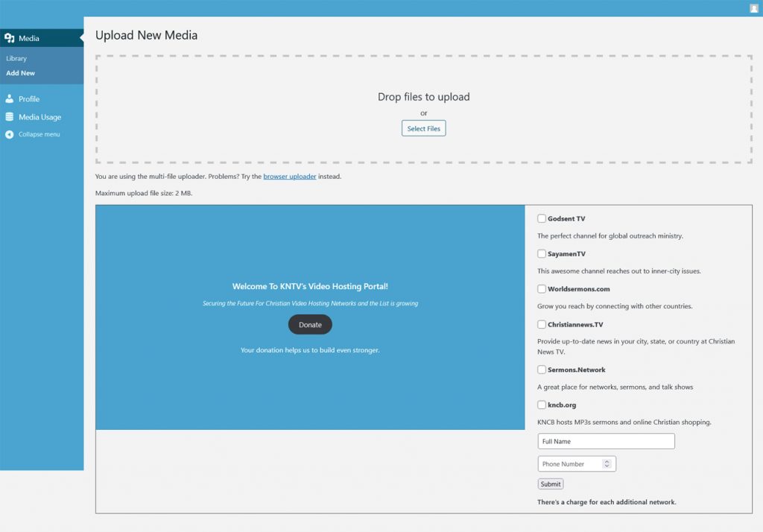Click the Media icon in sidebar
The image size is (763, 532).
[x=10, y=38]
